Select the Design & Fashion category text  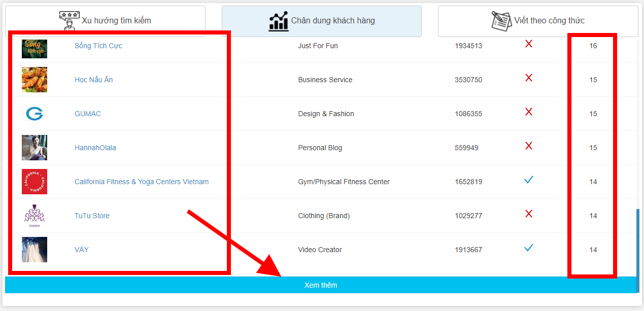tap(326, 114)
